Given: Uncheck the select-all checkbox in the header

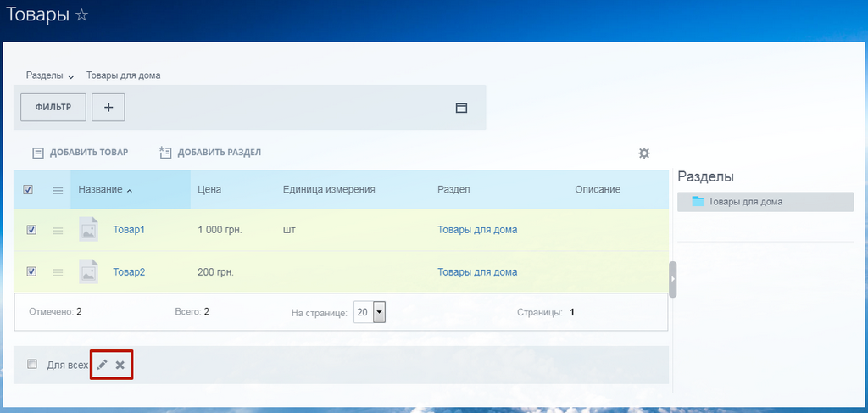Looking at the screenshot, I should click(28, 189).
